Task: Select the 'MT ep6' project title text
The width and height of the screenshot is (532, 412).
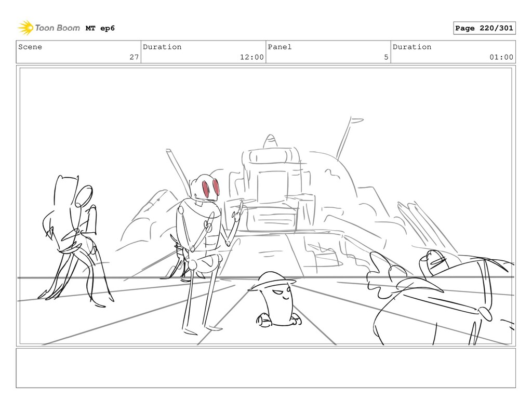Action: (x=100, y=28)
